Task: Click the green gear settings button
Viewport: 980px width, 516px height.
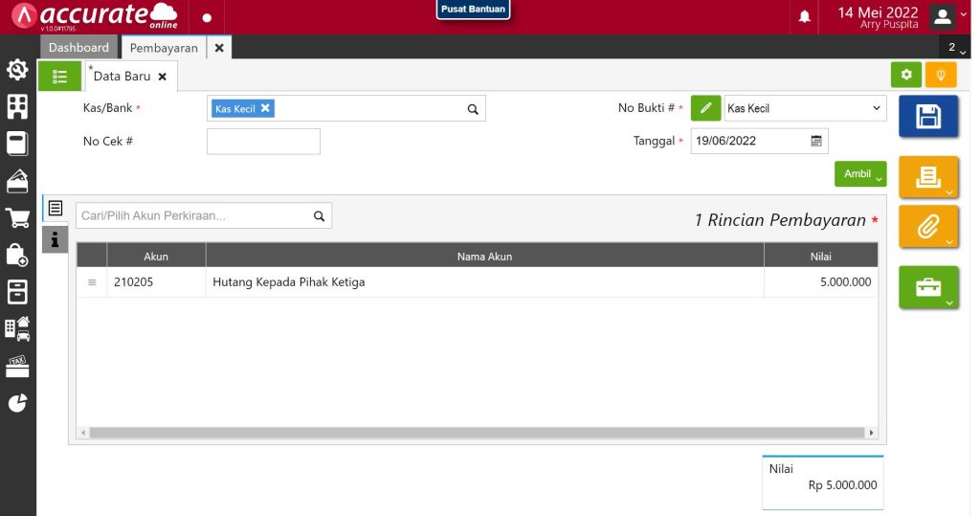Action: click(905, 75)
